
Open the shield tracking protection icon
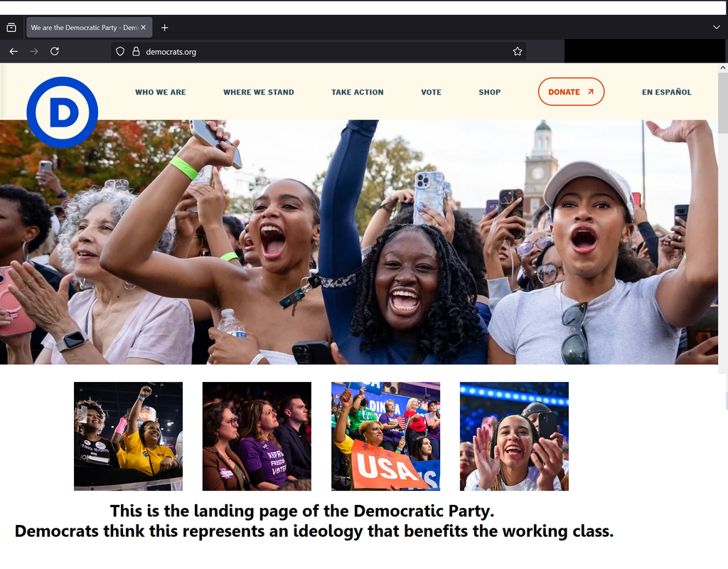point(119,51)
